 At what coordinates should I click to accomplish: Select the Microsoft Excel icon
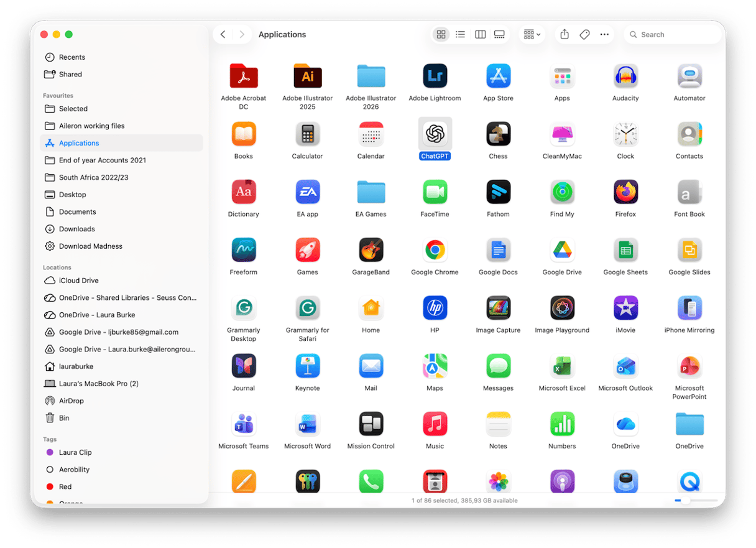click(x=562, y=366)
